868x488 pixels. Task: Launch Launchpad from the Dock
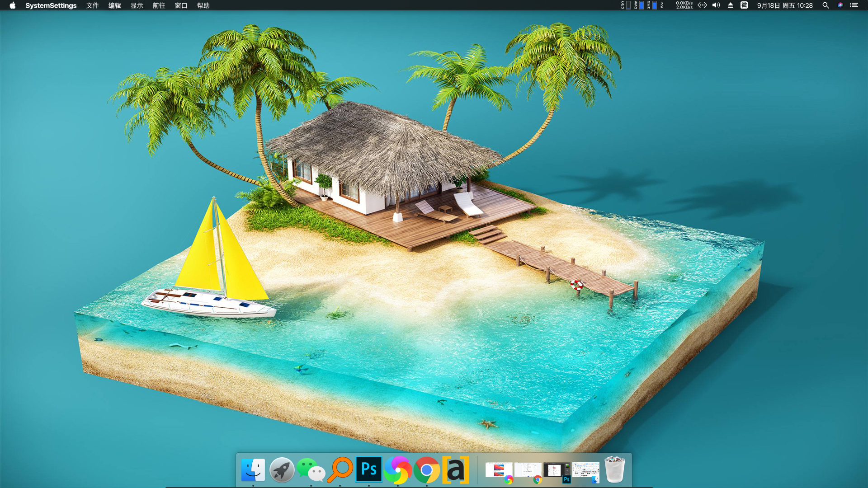click(x=282, y=470)
